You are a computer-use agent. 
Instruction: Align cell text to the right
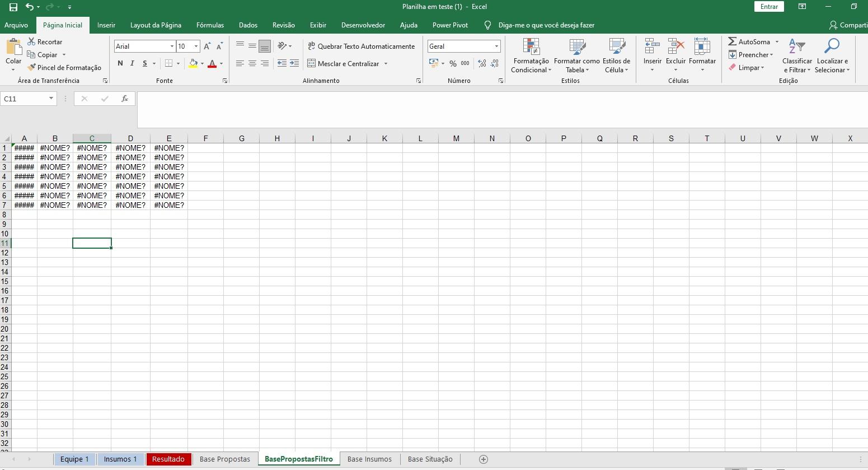(265, 63)
